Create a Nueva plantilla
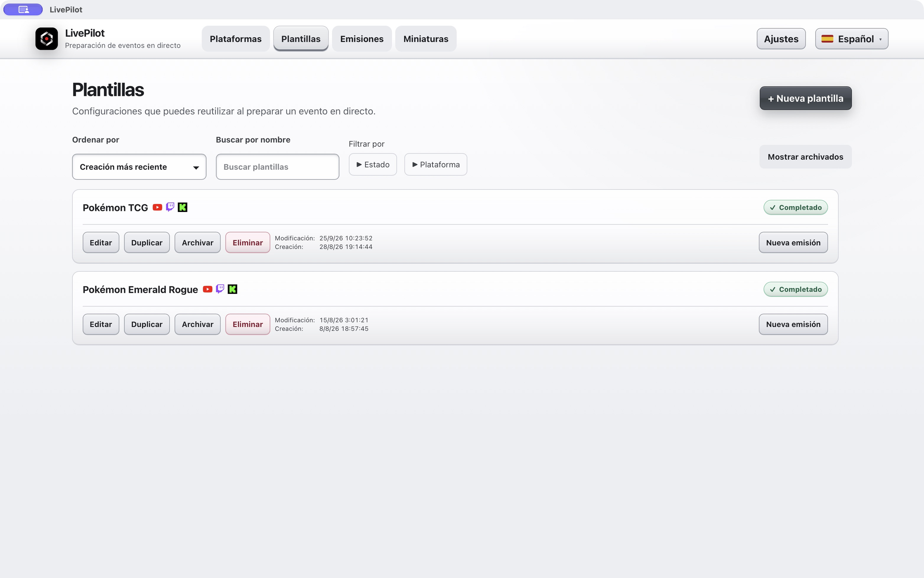924x578 pixels. coord(805,98)
